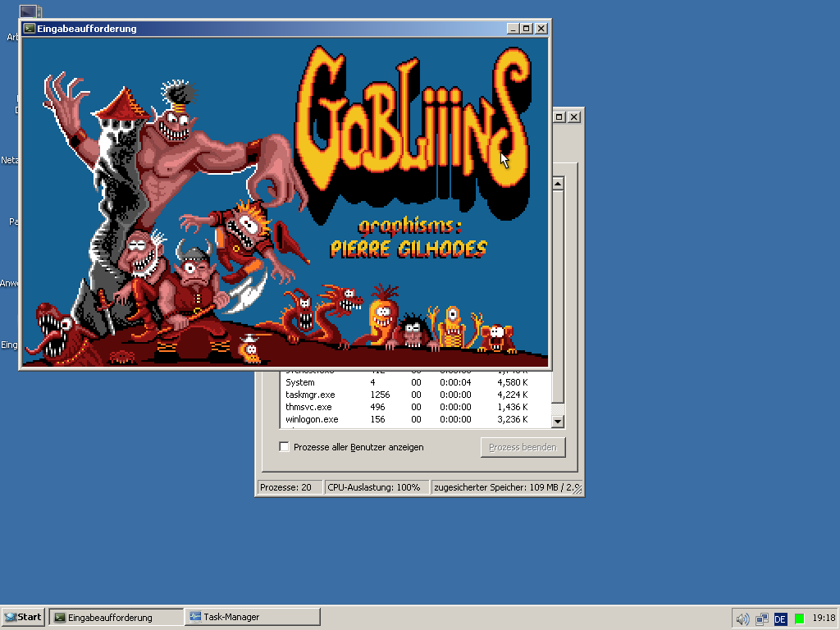Enable 'Prozesse aller Benutzer anzeigen' checkbox
Image resolution: width=840 pixels, height=630 pixels.
(x=284, y=447)
